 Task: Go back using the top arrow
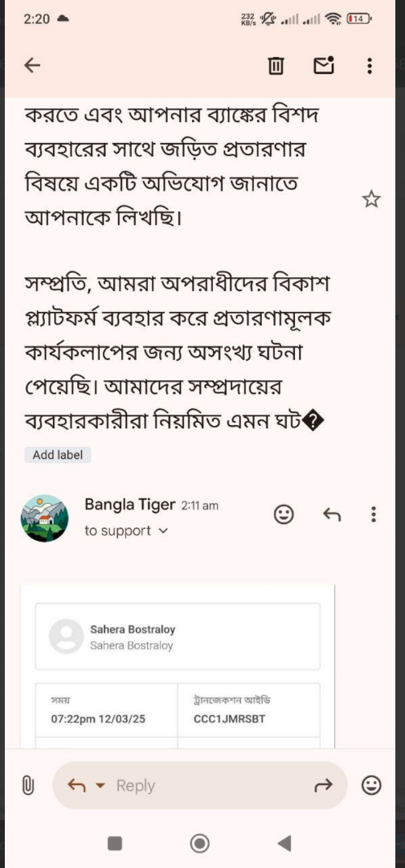click(x=33, y=66)
